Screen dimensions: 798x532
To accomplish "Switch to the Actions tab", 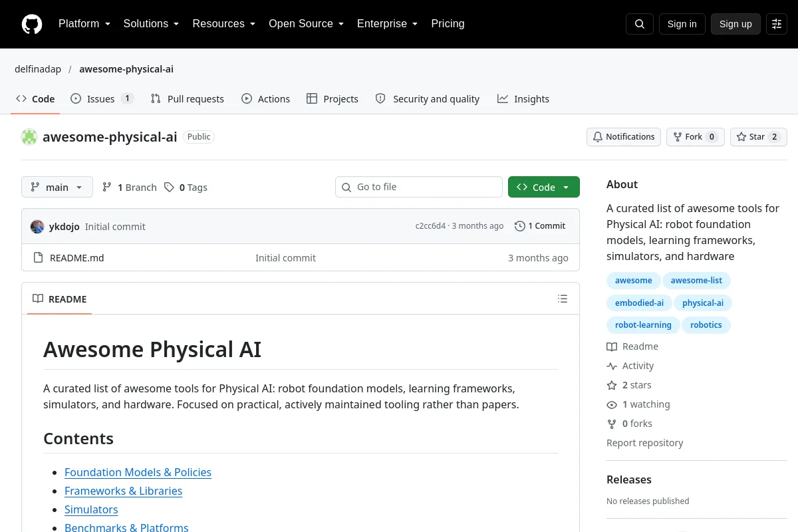I will tap(265, 99).
